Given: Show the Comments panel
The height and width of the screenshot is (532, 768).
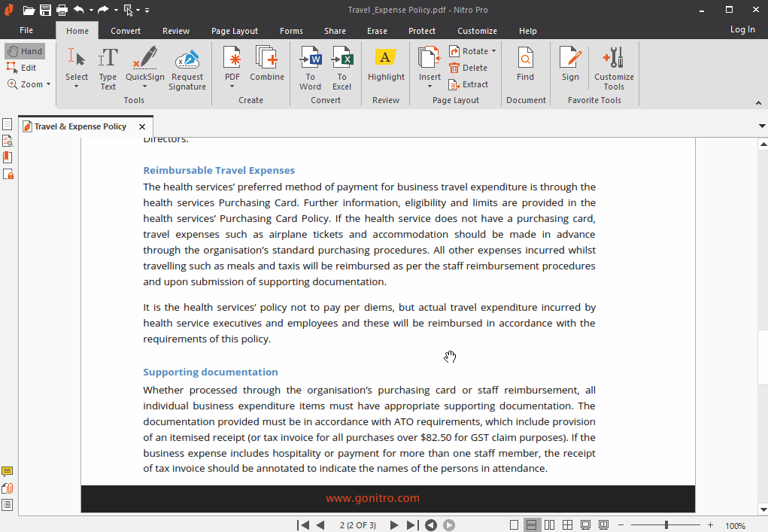Looking at the screenshot, I should (8, 471).
